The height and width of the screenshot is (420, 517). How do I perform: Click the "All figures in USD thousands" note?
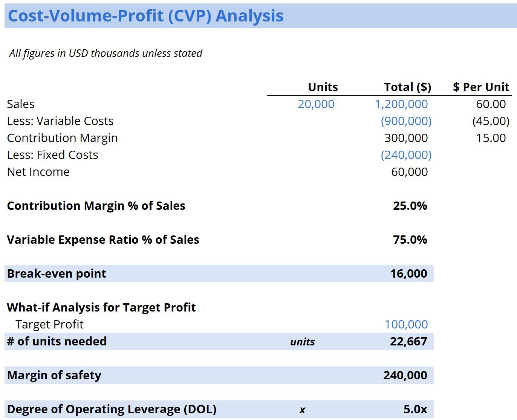tap(106, 53)
